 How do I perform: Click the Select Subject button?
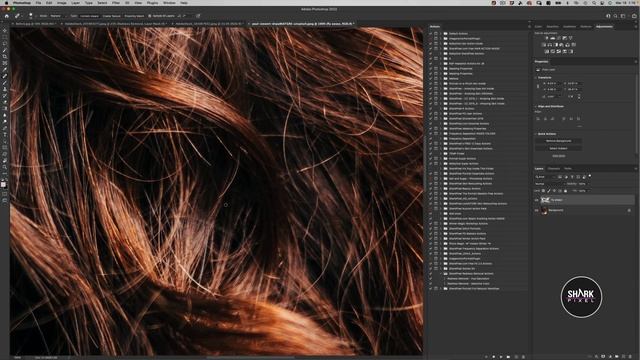[558, 148]
